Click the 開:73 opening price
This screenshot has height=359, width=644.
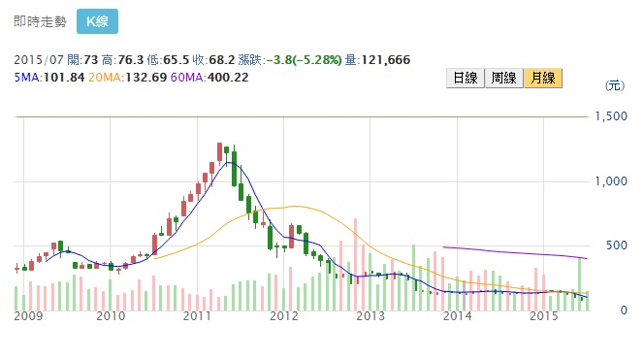click(82, 60)
